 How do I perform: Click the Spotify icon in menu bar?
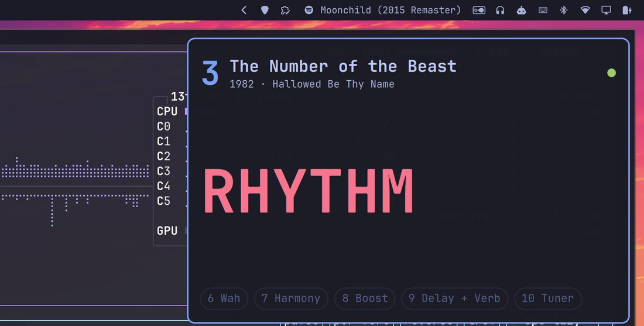tap(309, 11)
